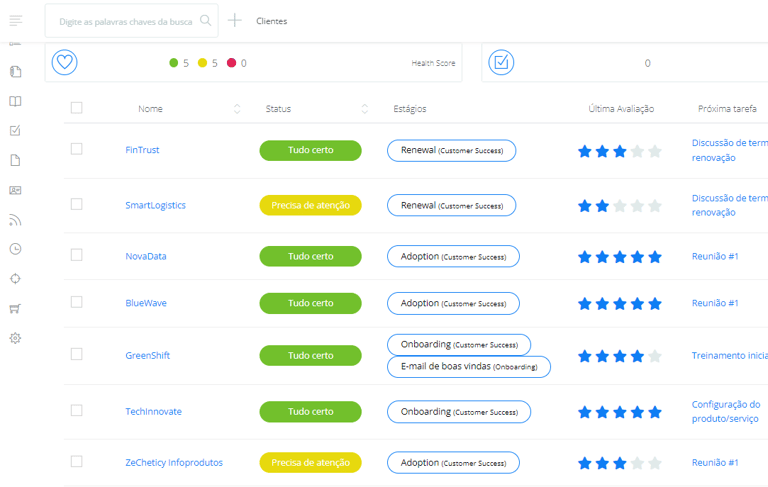
Task: Toggle the select-all checkbox in header
Action: pyautogui.click(x=76, y=108)
